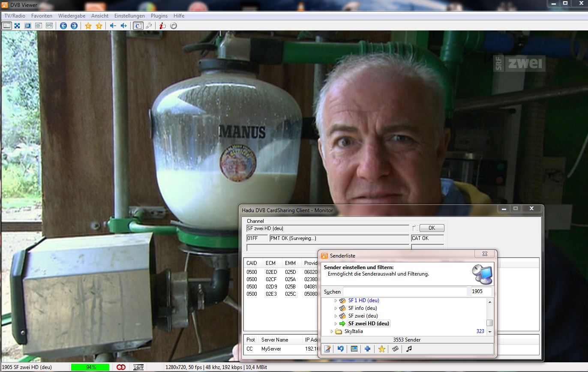The image size is (588, 372).
Task: Open the Einstellungen menu
Action: pos(129,16)
